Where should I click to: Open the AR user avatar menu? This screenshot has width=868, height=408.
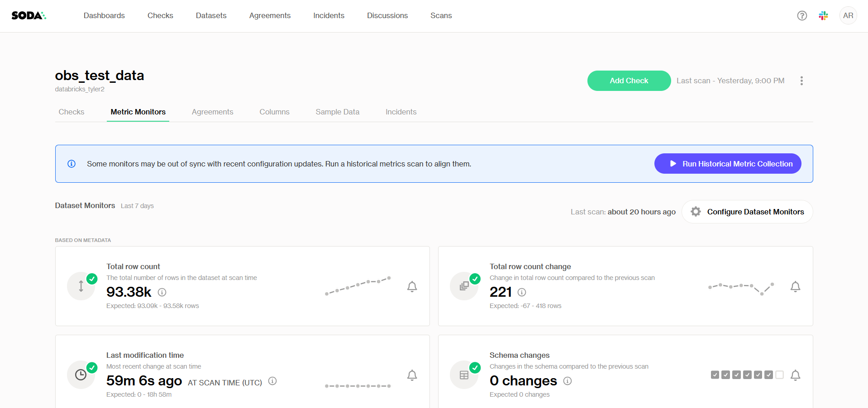point(848,16)
